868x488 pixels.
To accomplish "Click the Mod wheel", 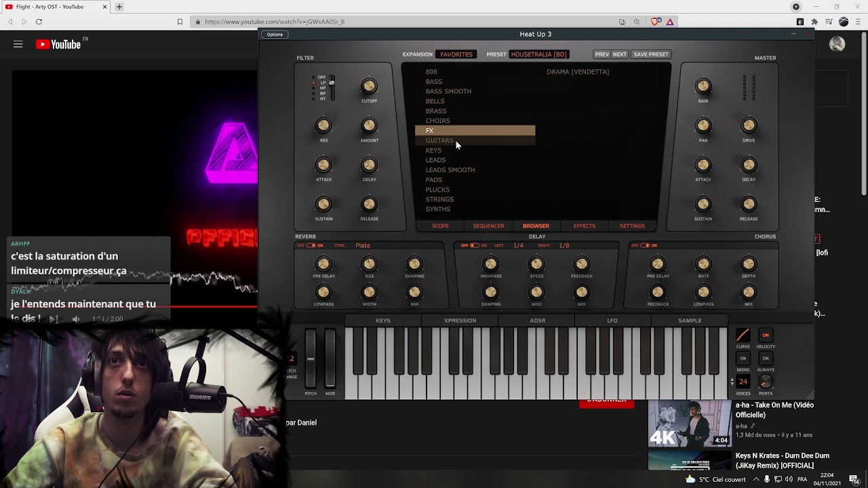I will coord(330,358).
